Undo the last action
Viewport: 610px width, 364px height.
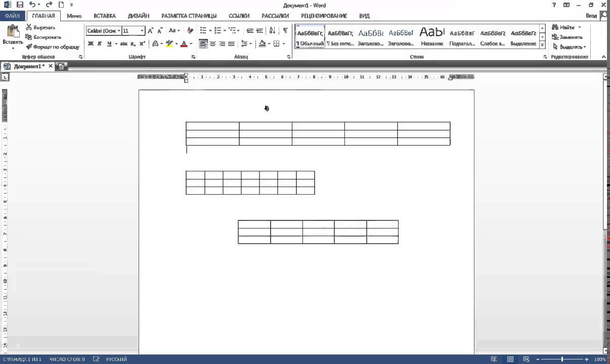click(x=32, y=5)
